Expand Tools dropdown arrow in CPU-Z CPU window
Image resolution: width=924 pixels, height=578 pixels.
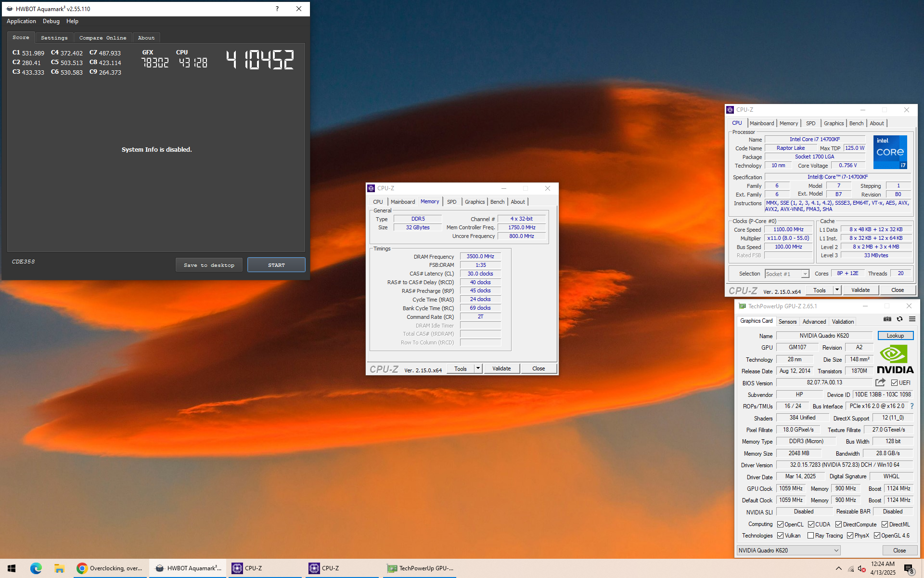click(837, 290)
